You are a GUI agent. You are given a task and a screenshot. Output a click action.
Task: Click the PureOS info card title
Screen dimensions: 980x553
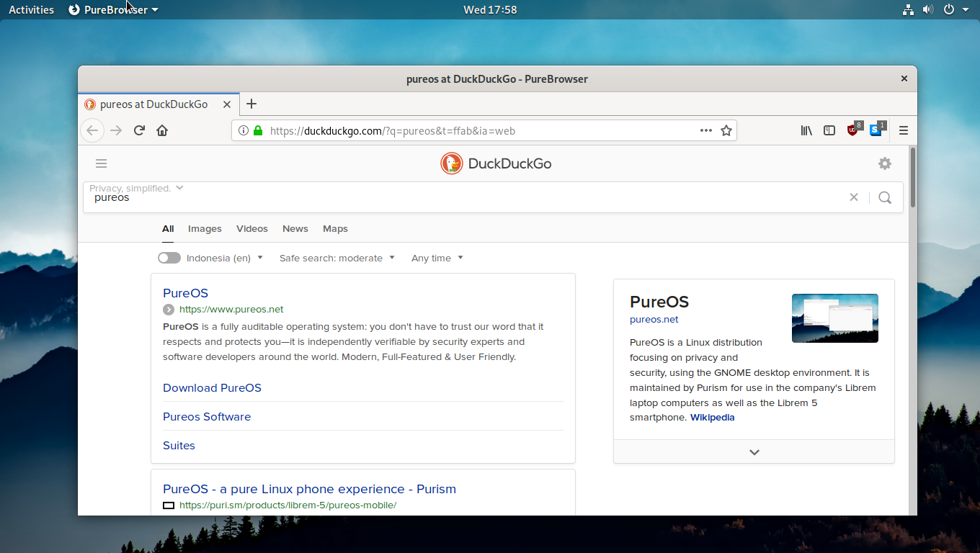(x=659, y=302)
